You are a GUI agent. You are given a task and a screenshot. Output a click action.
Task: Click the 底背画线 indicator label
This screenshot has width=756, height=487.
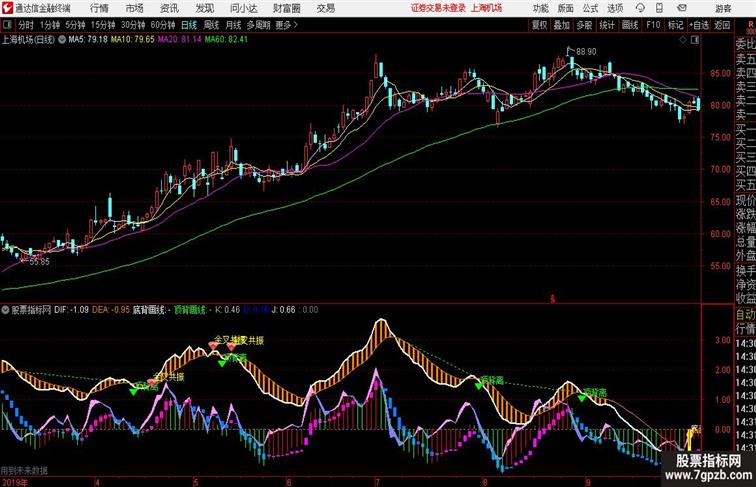(150, 310)
